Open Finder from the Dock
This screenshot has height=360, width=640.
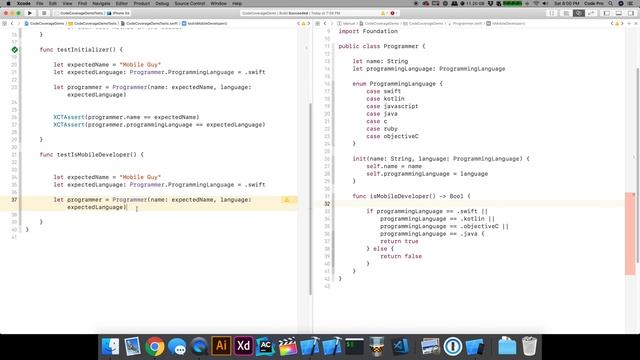[110, 347]
